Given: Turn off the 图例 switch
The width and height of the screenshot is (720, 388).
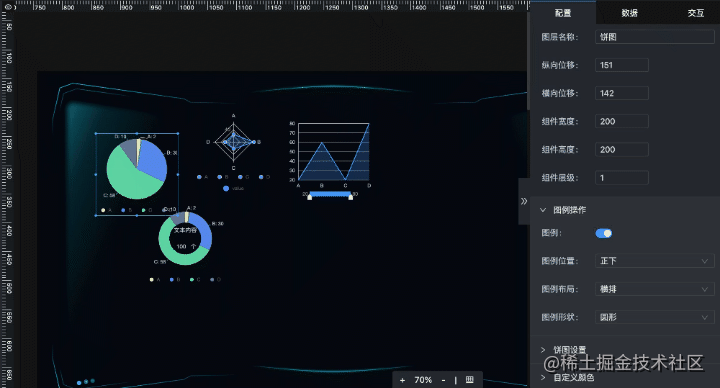Looking at the screenshot, I should coord(603,233).
